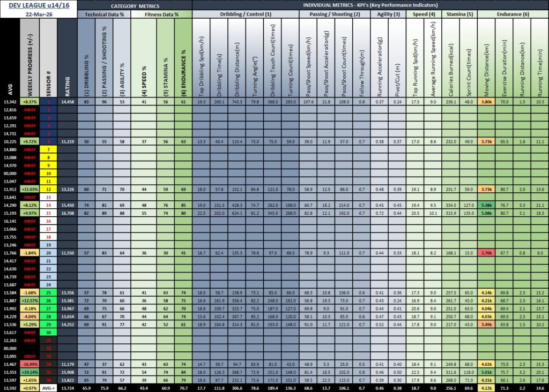
Task: Click the DEV LEAGUE u14/16 title cell
Action: tap(38, 4)
